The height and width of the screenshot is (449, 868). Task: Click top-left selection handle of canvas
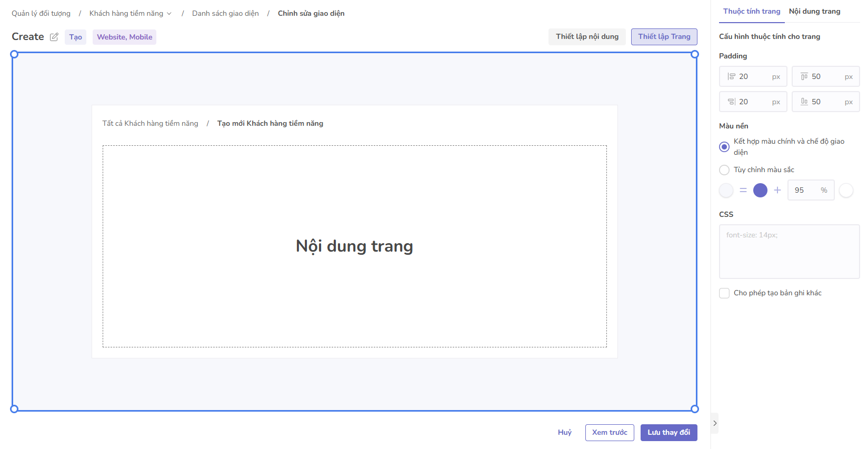coord(14,54)
